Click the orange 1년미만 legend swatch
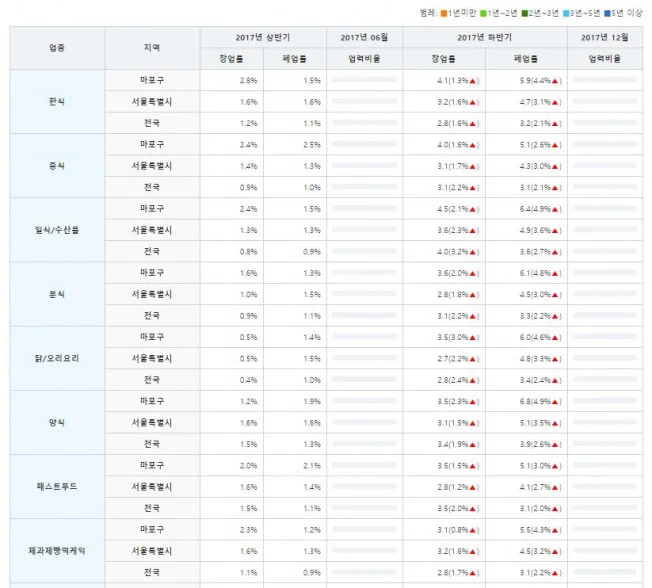 point(444,14)
